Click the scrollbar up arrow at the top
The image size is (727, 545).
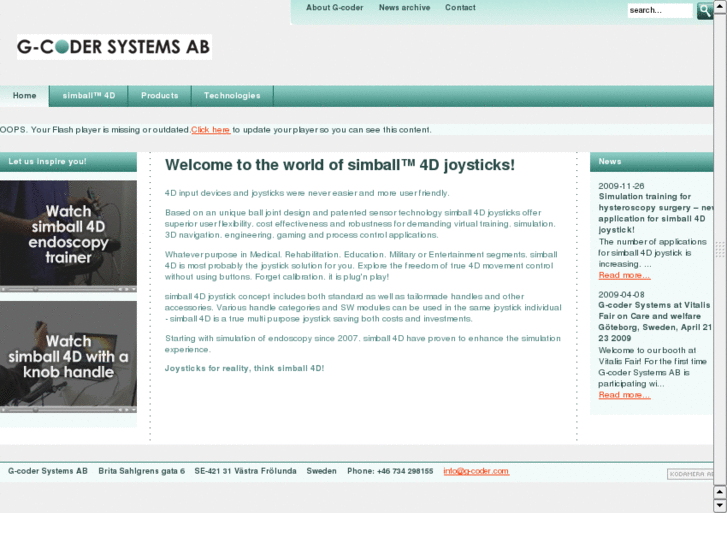(x=720, y=7)
